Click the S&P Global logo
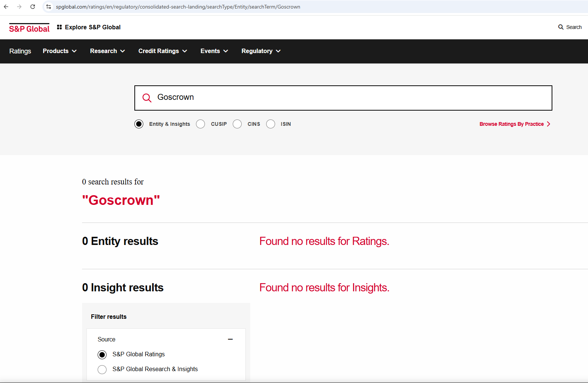This screenshot has height=383, width=588. pyautogui.click(x=29, y=28)
